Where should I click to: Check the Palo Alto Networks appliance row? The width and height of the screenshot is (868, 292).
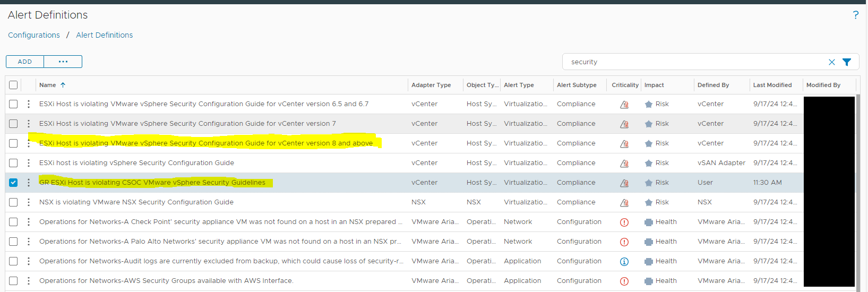click(x=13, y=242)
